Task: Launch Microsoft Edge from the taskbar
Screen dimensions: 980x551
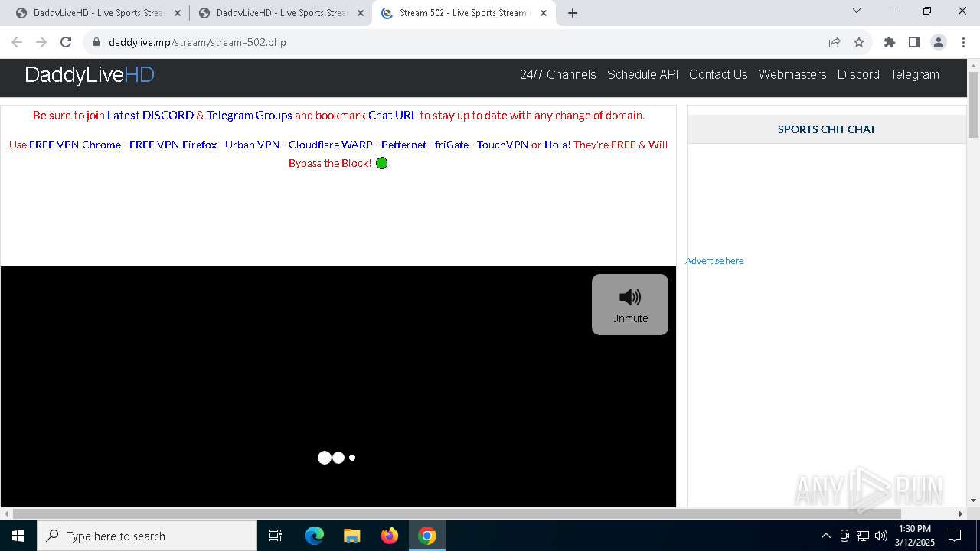Action: (x=315, y=536)
